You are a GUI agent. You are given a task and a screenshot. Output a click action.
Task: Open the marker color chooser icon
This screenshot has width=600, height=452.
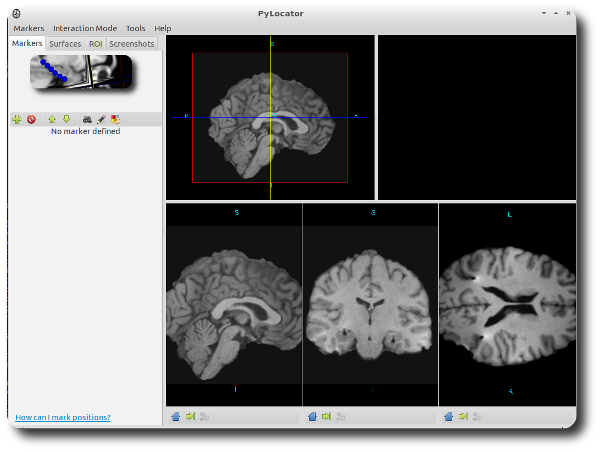pos(116,119)
